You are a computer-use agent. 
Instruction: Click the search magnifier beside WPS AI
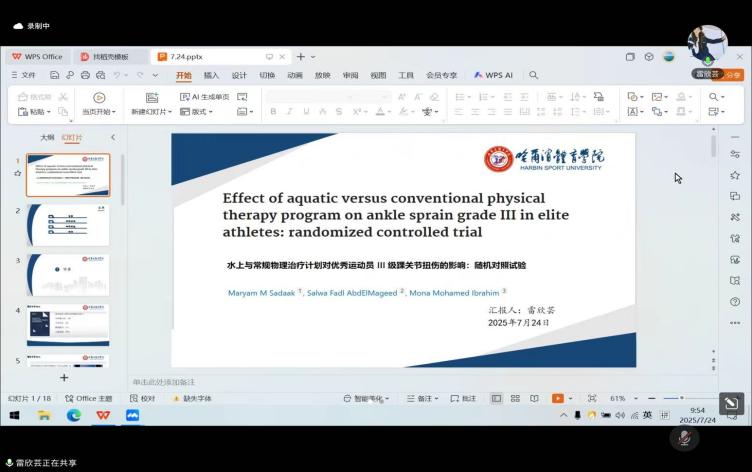(x=533, y=75)
